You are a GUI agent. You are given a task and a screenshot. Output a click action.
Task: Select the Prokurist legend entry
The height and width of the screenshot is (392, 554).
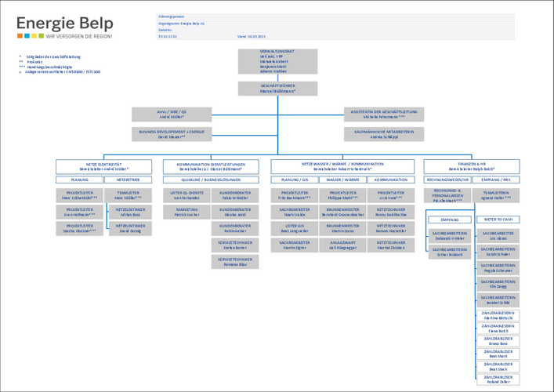[x=31, y=62]
